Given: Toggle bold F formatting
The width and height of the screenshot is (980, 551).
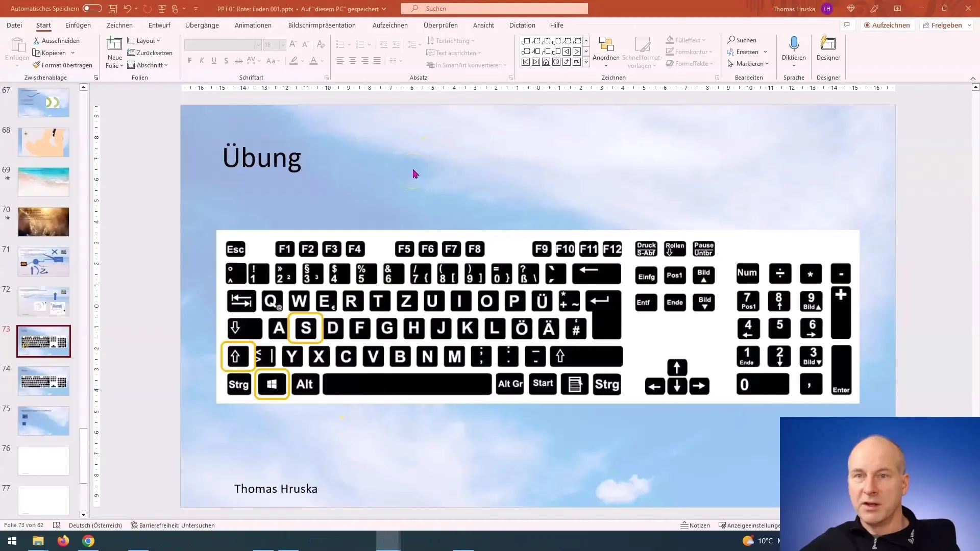Looking at the screenshot, I should pos(190,61).
